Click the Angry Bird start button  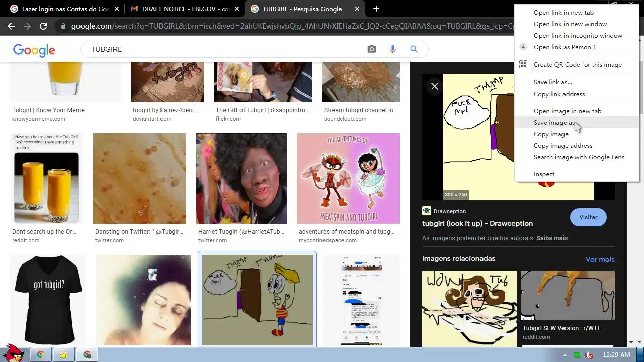pos(13,353)
